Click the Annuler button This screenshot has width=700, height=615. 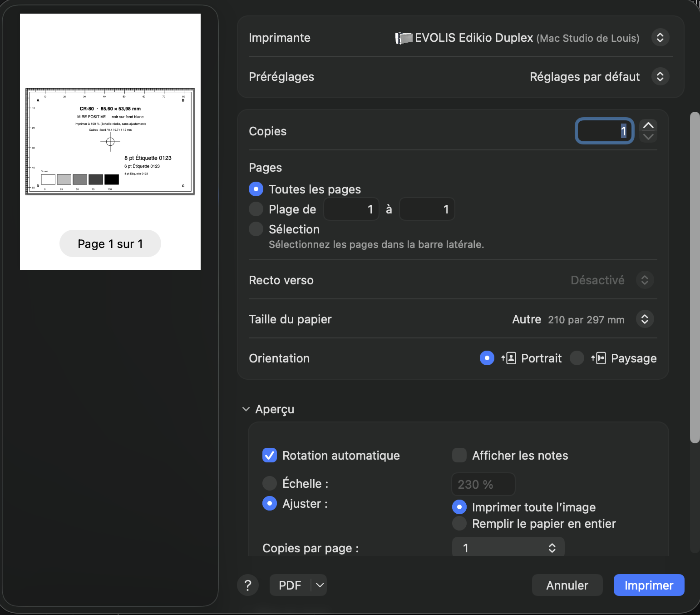point(567,585)
